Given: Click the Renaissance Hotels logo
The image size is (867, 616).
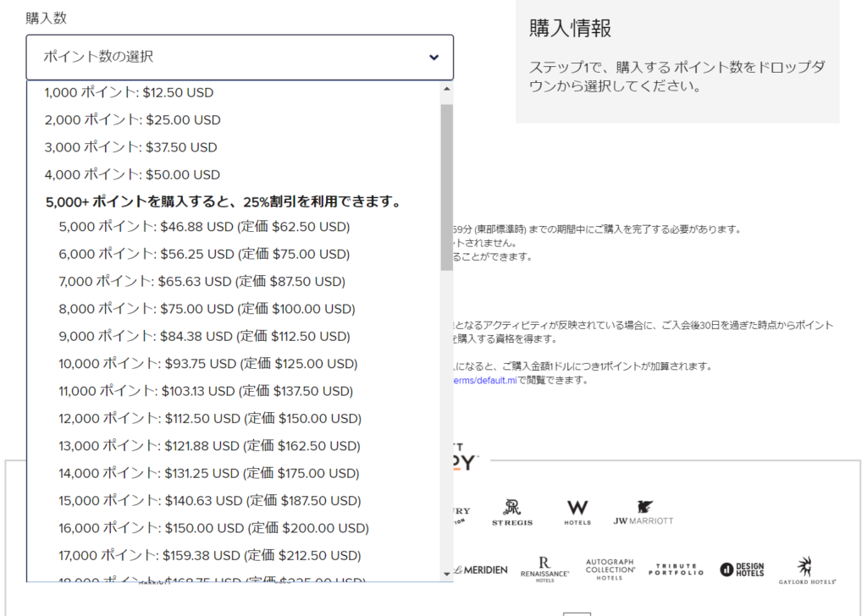Looking at the screenshot, I should tap(544, 569).
